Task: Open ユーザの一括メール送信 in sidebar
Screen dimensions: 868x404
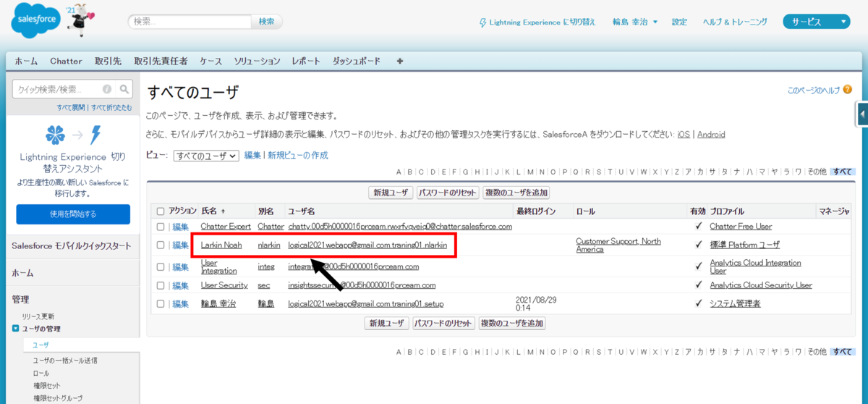Action: [65, 360]
